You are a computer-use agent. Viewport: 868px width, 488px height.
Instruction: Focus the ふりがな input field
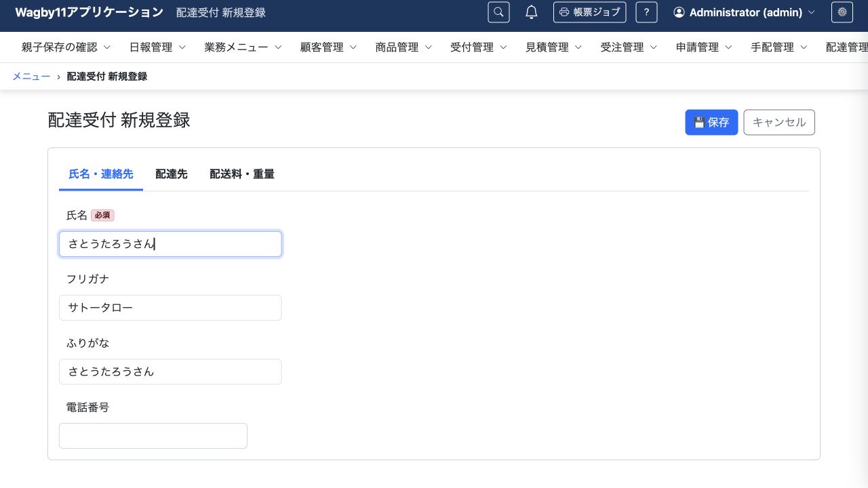tap(170, 371)
